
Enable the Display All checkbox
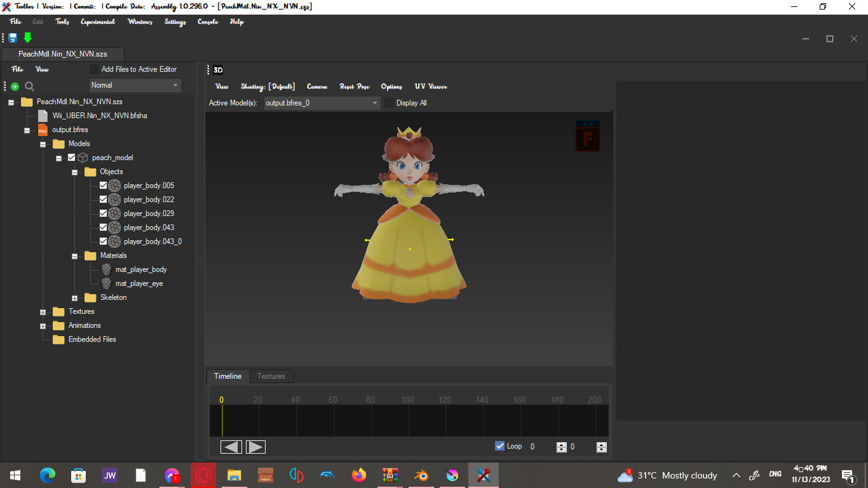390,102
